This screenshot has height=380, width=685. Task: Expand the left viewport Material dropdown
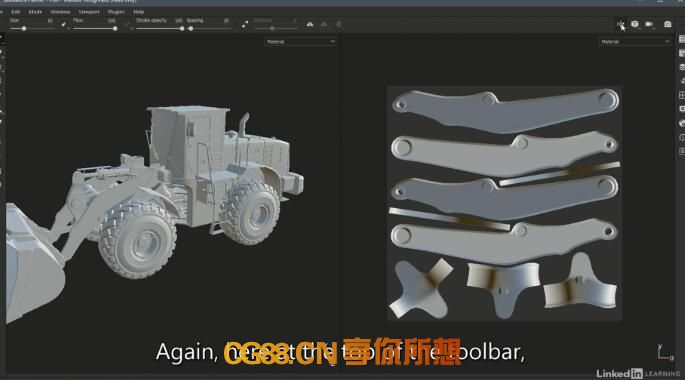click(300, 41)
